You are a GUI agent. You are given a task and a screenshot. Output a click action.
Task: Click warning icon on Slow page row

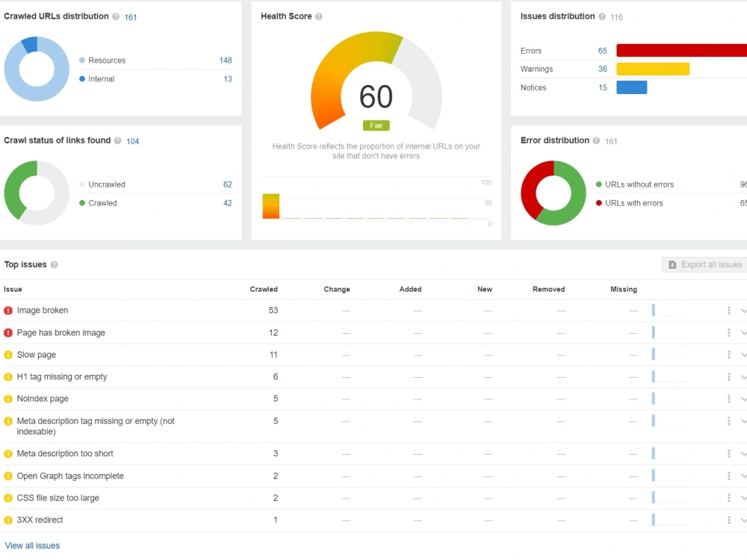[8, 355]
